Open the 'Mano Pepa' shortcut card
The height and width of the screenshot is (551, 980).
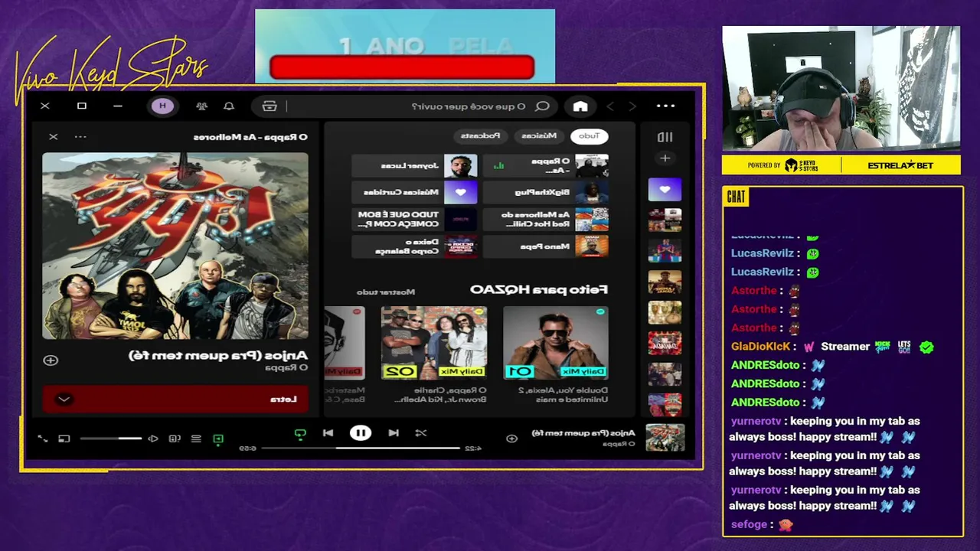point(547,246)
